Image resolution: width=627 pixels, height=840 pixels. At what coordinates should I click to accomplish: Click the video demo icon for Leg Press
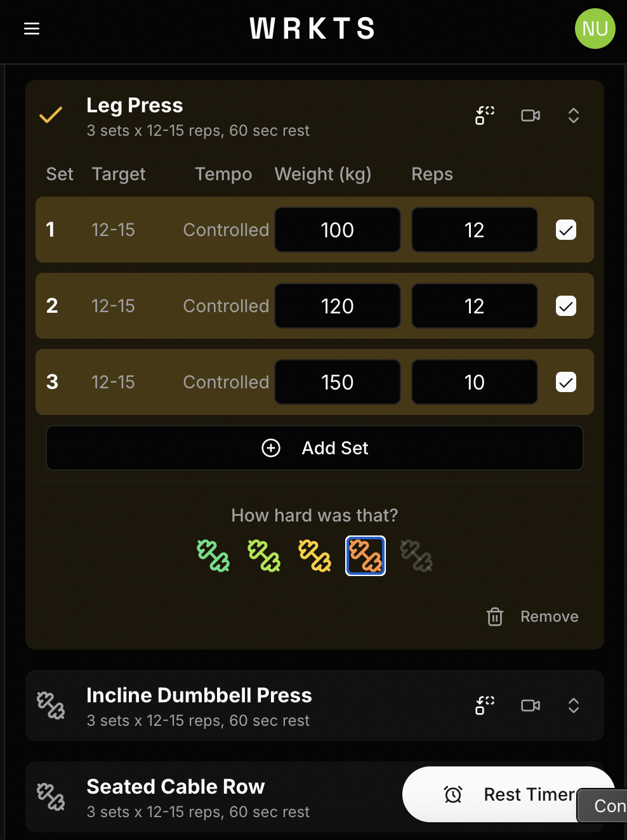coord(530,115)
